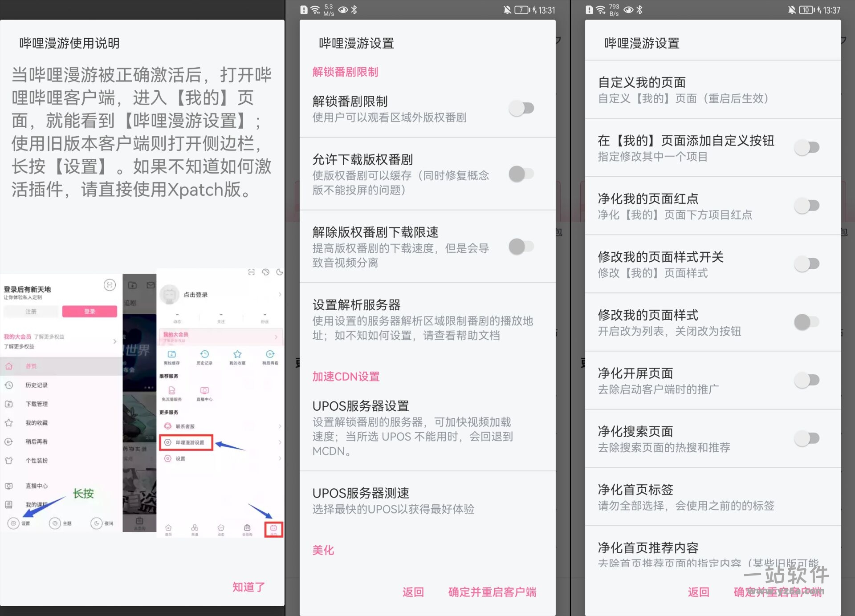The height and width of the screenshot is (616, 855).
Task: Tap the 我的收藏 star in tutorial sidebar
Action: (x=8, y=422)
